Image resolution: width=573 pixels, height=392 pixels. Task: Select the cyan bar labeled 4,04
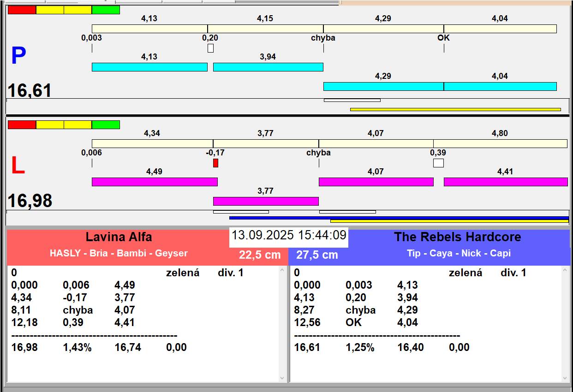click(x=500, y=86)
